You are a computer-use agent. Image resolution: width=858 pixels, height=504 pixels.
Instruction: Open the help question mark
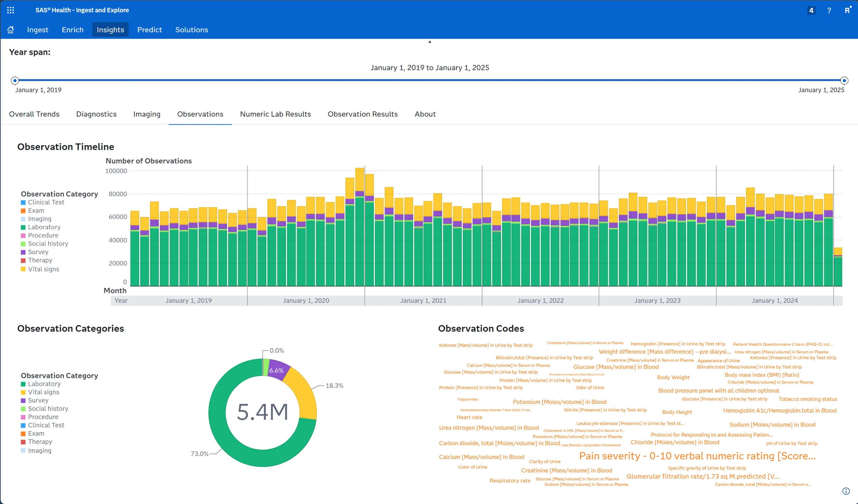829,10
